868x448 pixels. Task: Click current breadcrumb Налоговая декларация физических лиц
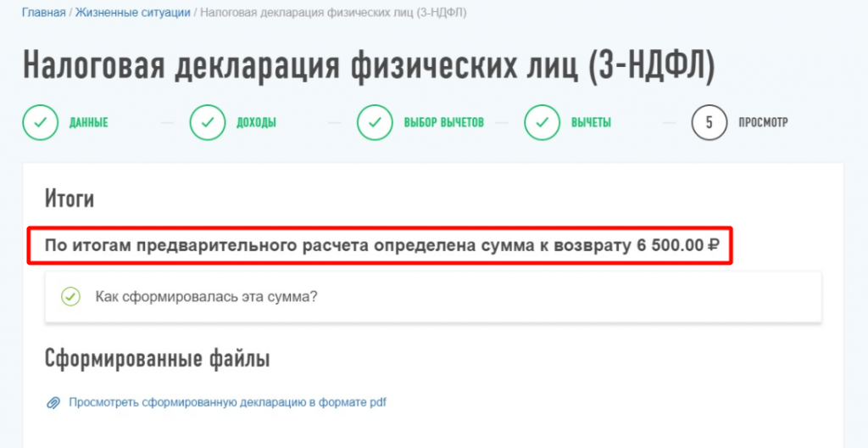(333, 12)
